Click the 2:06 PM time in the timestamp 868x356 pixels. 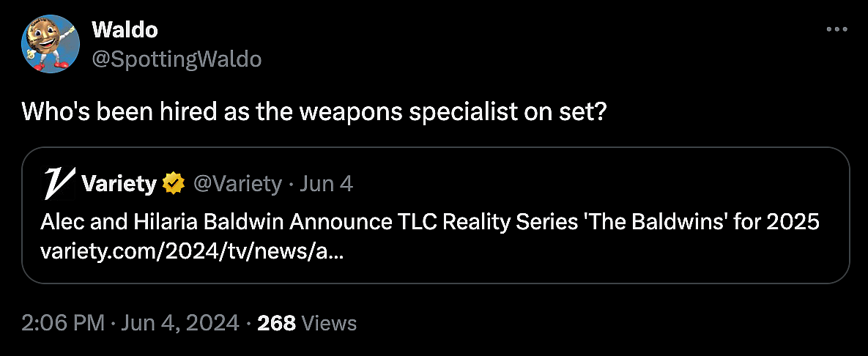click(x=63, y=322)
